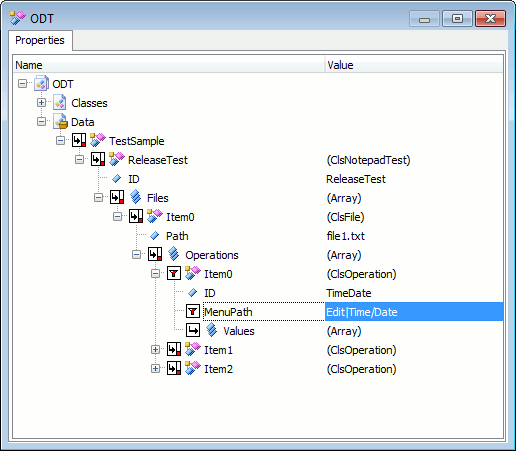Collapse the Operations array node
This screenshot has height=451, width=516.
click(x=136, y=255)
